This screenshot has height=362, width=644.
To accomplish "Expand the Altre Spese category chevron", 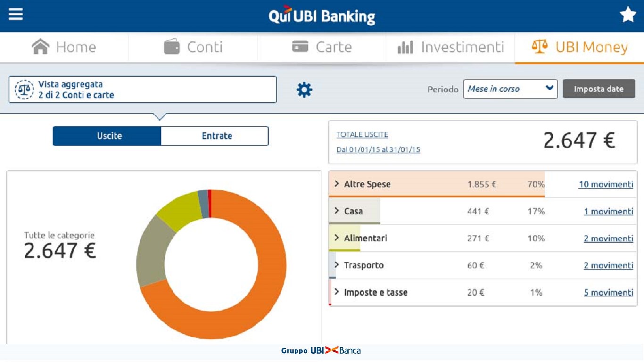I will pos(337,184).
